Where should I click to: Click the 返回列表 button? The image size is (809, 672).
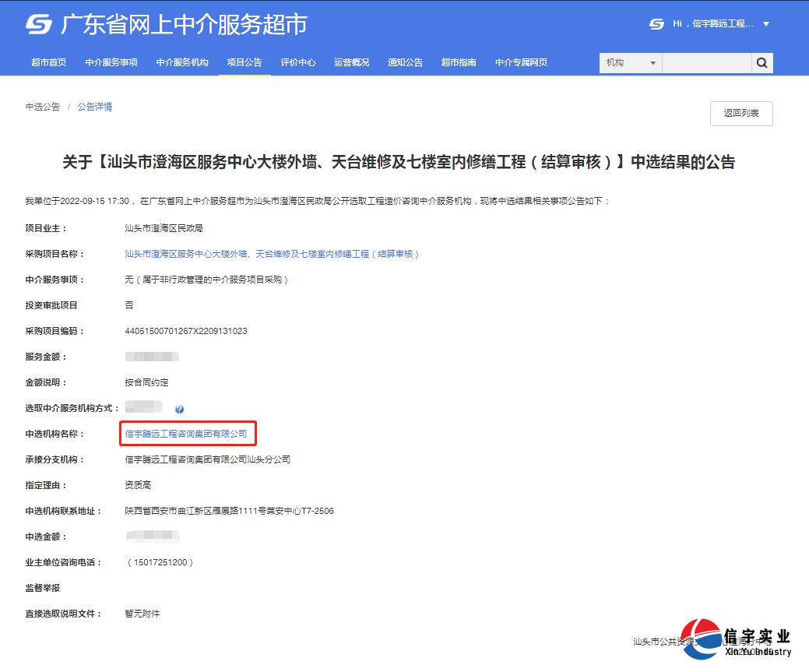740,113
